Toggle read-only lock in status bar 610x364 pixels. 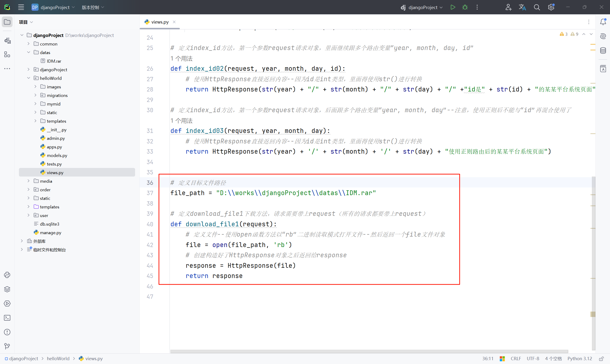[601, 359]
